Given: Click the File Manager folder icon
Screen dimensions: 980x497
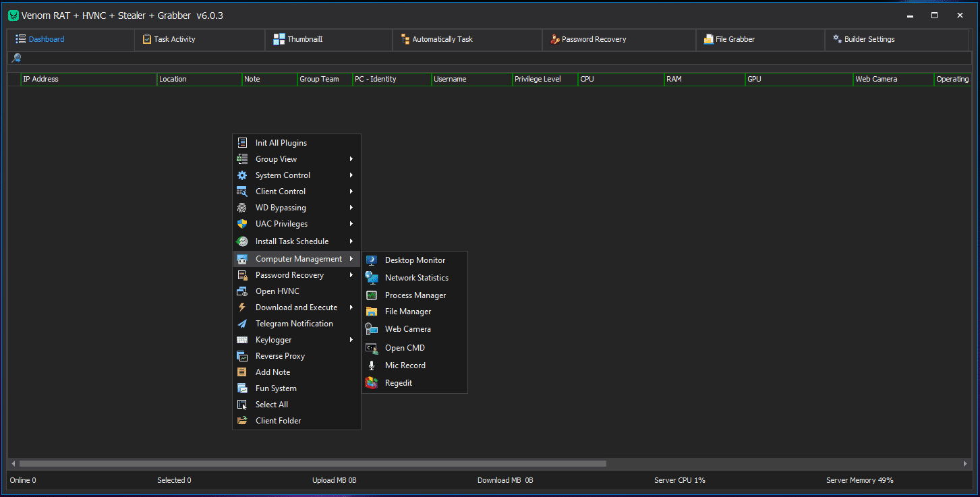Looking at the screenshot, I should (x=372, y=312).
